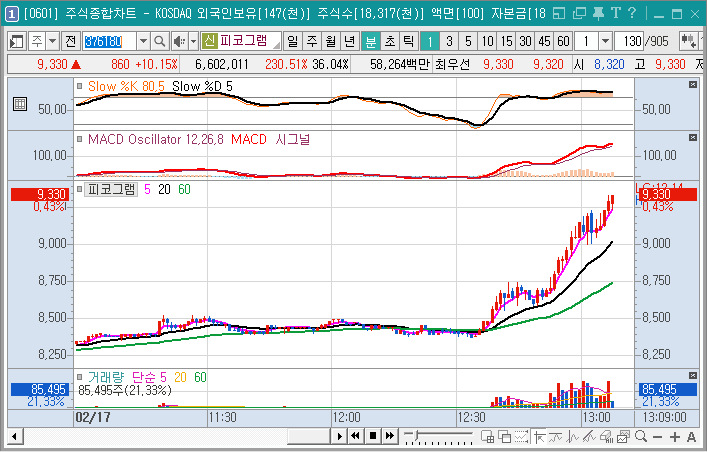Click the stop button in replay controls
This screenshot has height=452, width=707.
pos(372,436)
